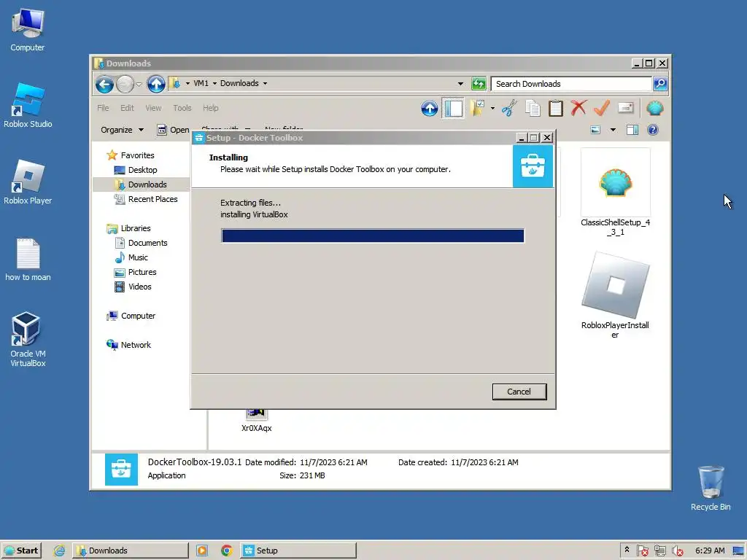Screen dimensions: 747x560
Task: Select Network in navigation pane
Action: [x=128, y=345]
